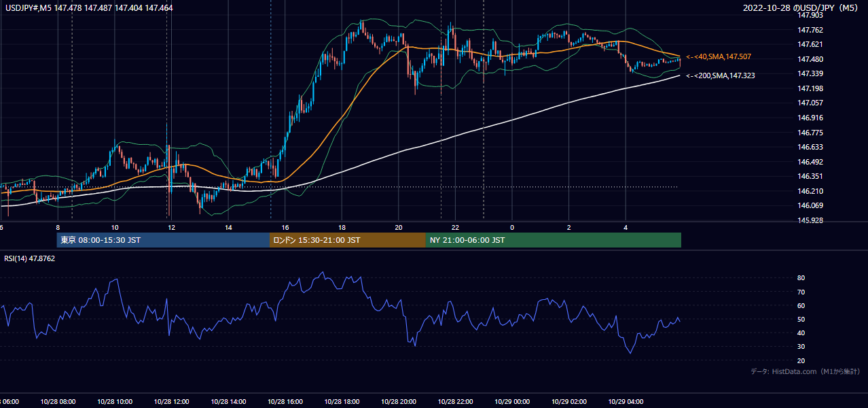
Task: Click price axis value 147.903
Action: pyautogui.click(x=810, y=15)
